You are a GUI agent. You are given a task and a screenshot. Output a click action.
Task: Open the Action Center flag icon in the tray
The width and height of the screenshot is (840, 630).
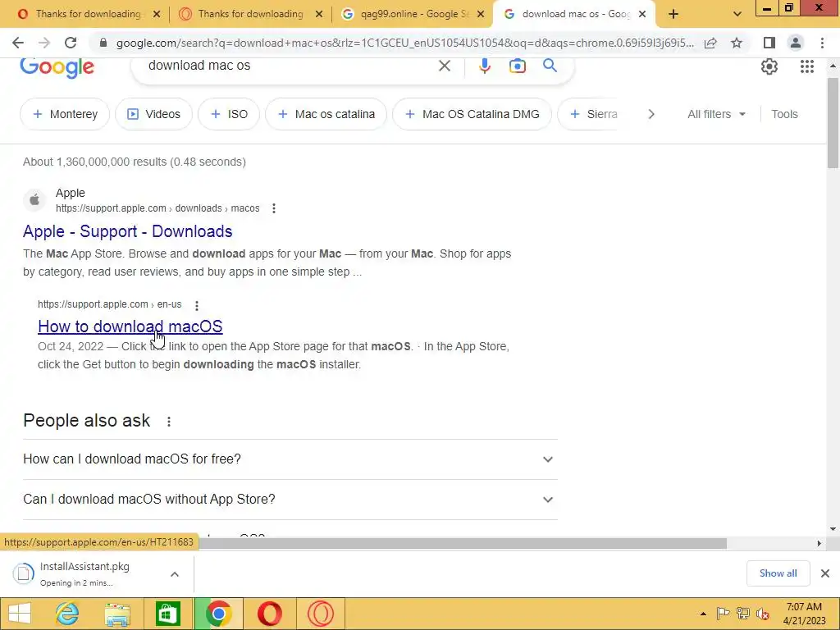723,614
